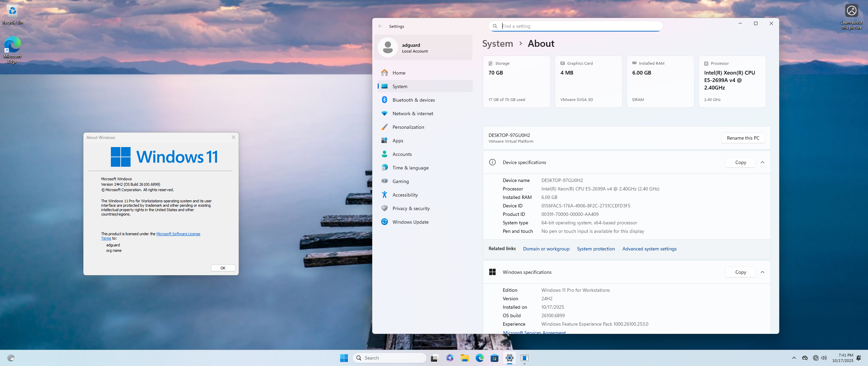Select Gaming in the sidebar

(400, 181)
